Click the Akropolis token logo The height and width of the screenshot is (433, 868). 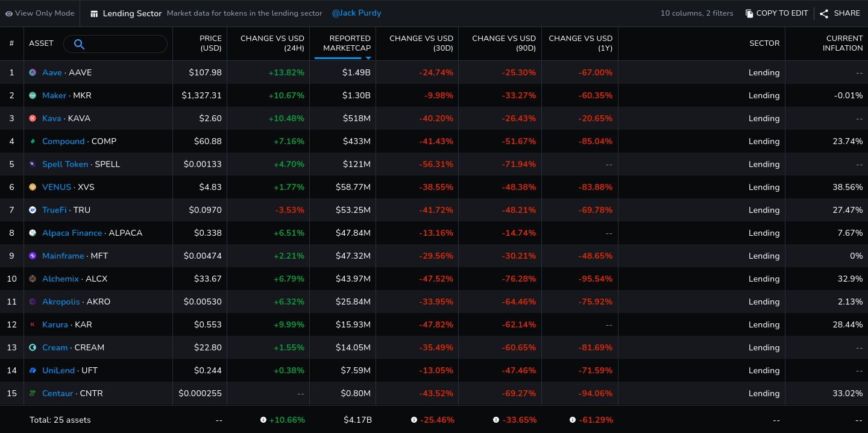33,302
